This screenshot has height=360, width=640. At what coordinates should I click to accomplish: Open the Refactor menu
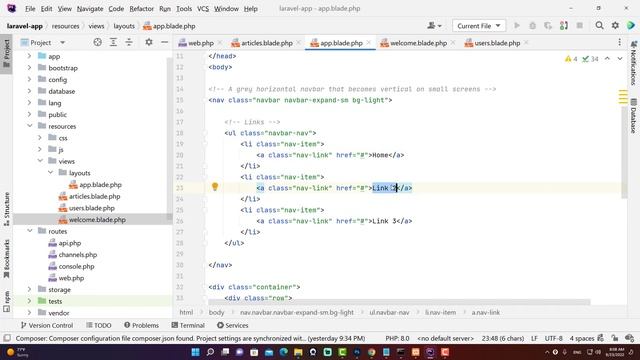tap(141, 9)
